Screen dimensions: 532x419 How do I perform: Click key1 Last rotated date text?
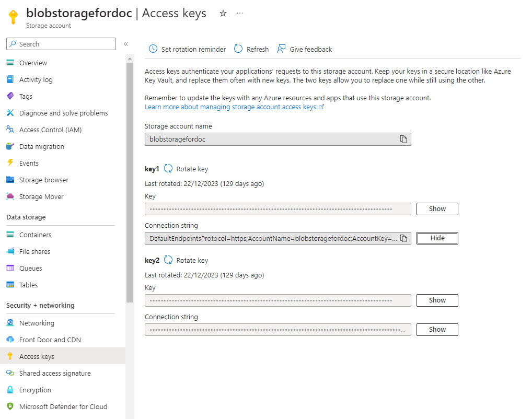[204, 183]
